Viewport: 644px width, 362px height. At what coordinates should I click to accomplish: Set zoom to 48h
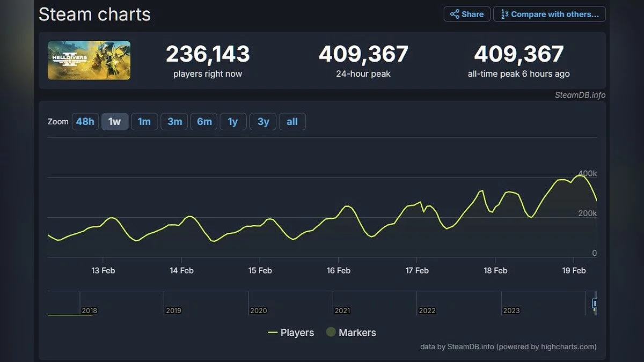pyautogui.click(x=85, y=122)
